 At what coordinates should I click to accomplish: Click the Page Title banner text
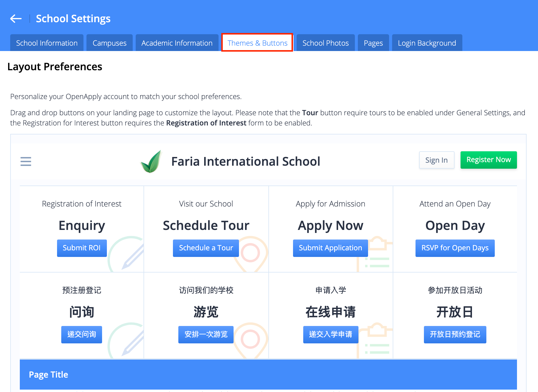(48, 375)
